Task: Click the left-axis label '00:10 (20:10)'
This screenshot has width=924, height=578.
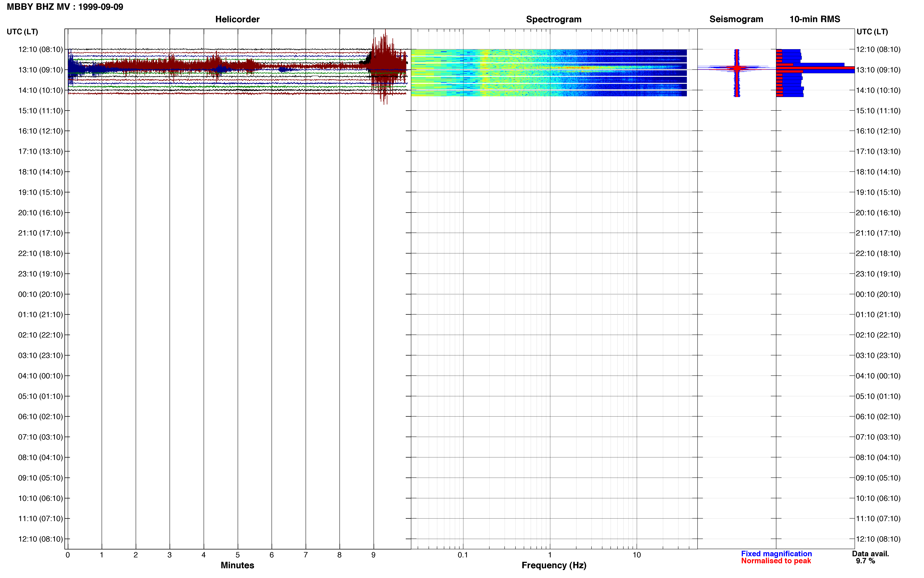Action: point(41,294)
